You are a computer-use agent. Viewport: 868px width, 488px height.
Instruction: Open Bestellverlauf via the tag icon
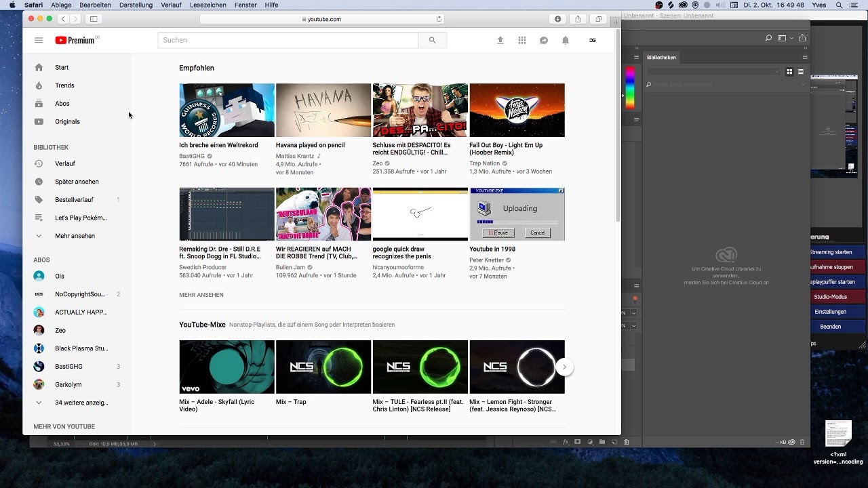(x=39, y=199)
